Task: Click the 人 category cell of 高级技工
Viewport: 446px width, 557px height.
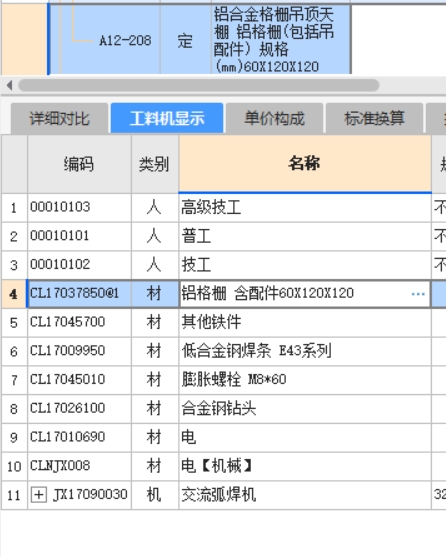Action: click(x=155, y=207)
